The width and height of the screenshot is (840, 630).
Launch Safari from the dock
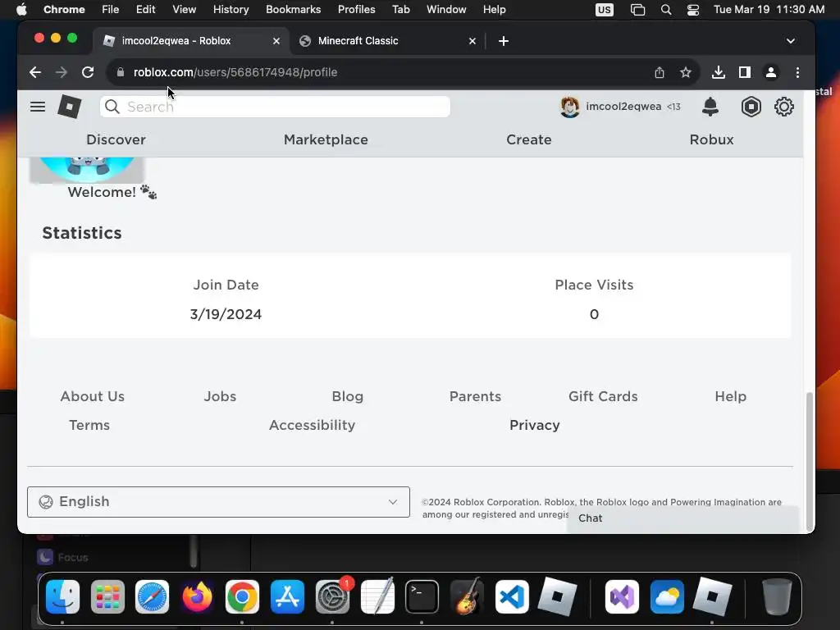coord(152,596)
